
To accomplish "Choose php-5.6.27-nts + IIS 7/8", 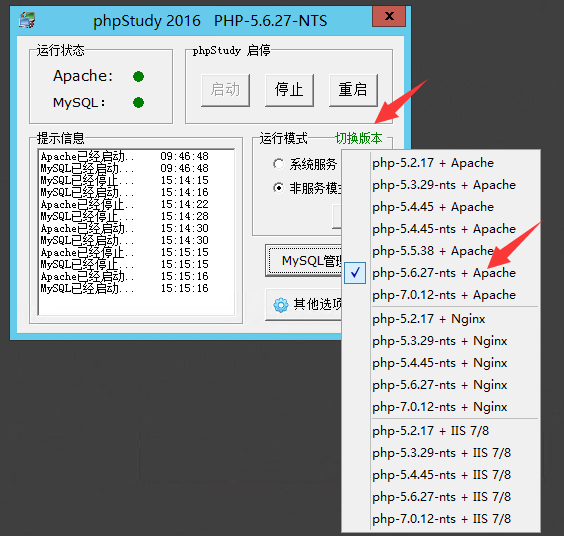I will pyautogui.click(x=441, y=496).
